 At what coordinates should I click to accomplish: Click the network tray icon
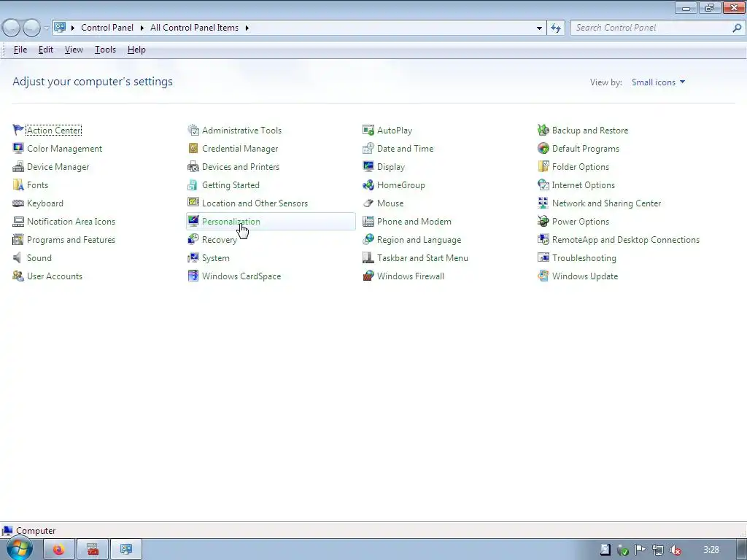click(658, 550)
